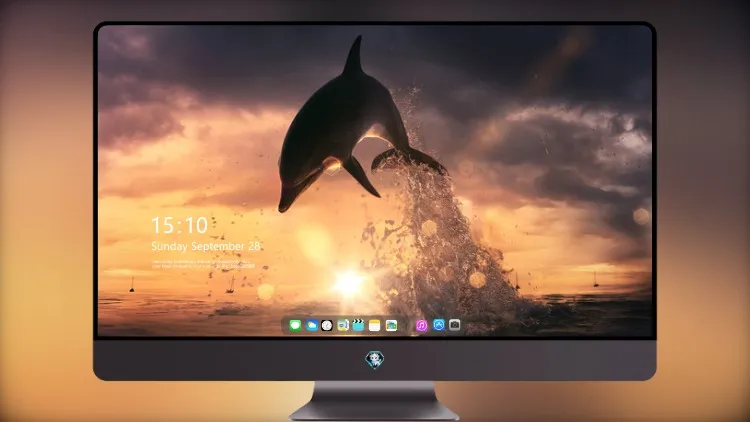This screenshot has height=422, width=750.
Task: Open the Maps app in dock
Action: point(342,325)
